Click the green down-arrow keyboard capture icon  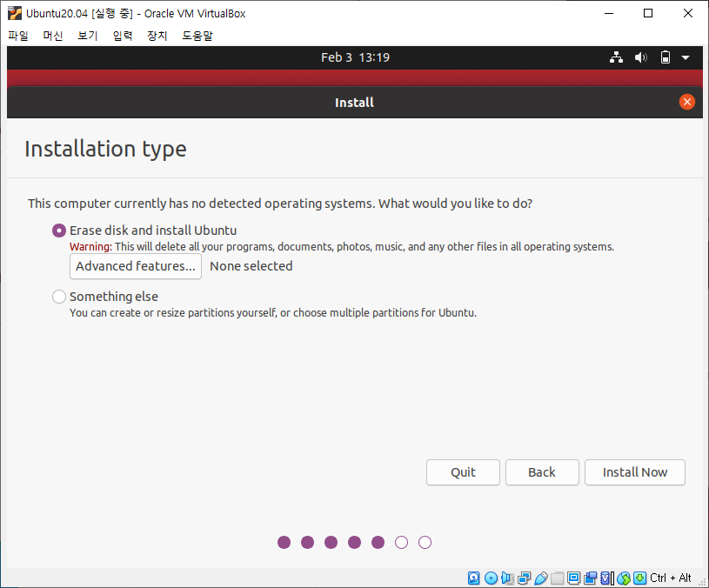click(639, 578)
